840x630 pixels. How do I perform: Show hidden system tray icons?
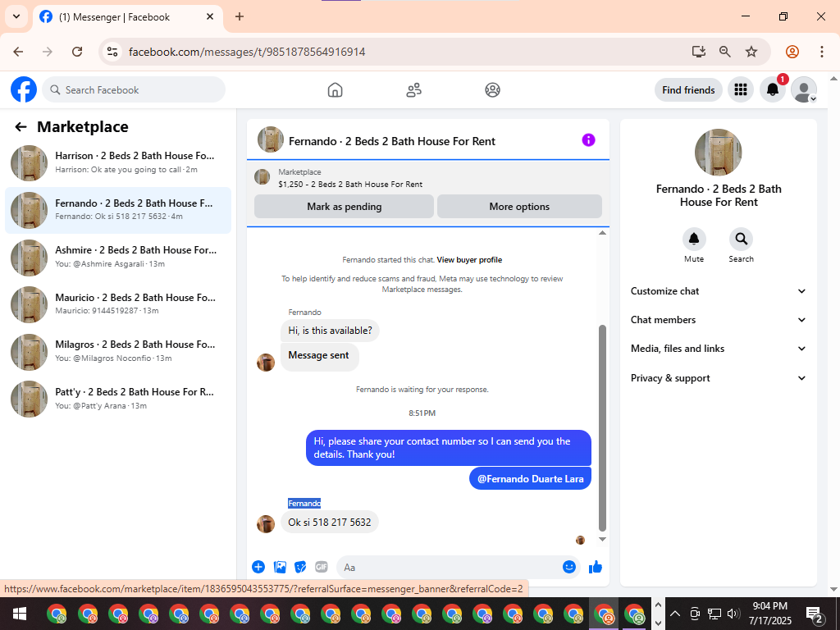(x=675, y=614)
